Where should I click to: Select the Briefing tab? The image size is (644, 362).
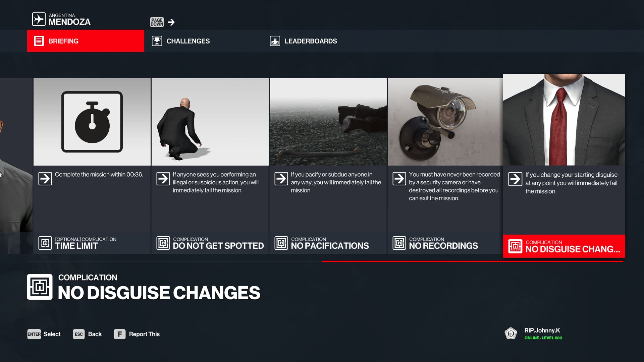click(86, 41)
